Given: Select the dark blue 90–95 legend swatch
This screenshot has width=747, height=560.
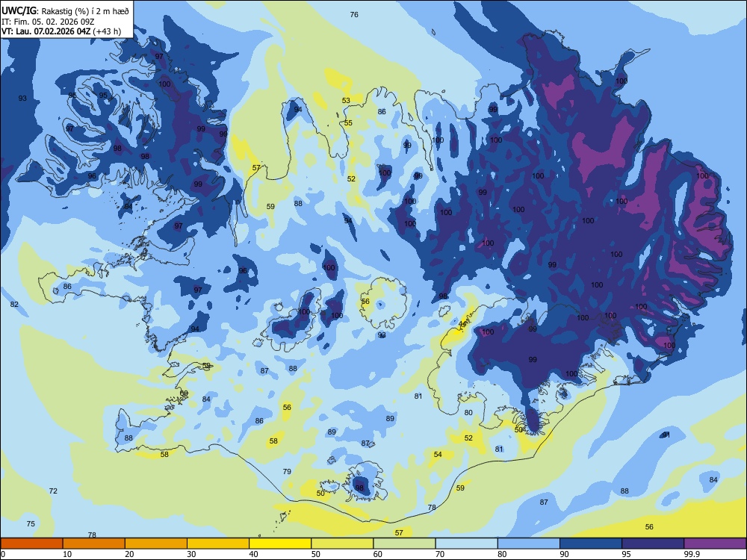Looking at the screenshot, I should click(x=591, y=544).
